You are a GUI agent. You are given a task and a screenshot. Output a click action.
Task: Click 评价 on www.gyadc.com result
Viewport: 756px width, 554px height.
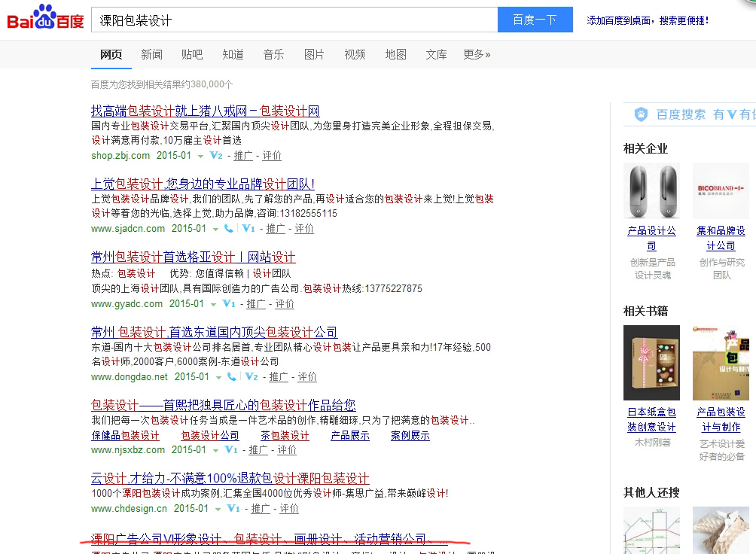click(285, 304)
